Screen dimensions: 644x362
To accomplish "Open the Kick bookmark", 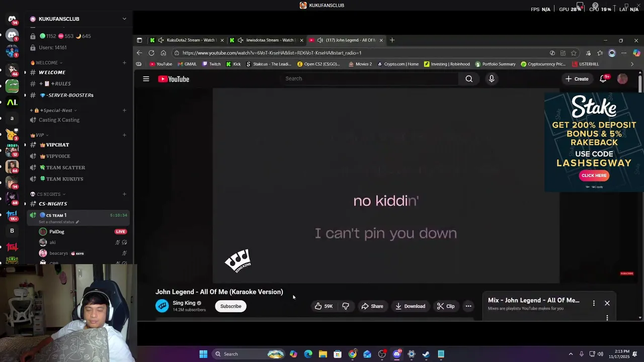I will (x=233, y=64).
